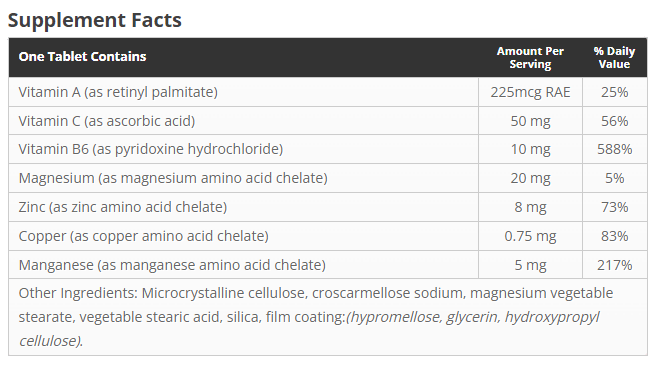This screenshot has width=656, height=366.
Task: Click the 588% daily value cell
Action: pyautogui.click(x=615, y=149)
